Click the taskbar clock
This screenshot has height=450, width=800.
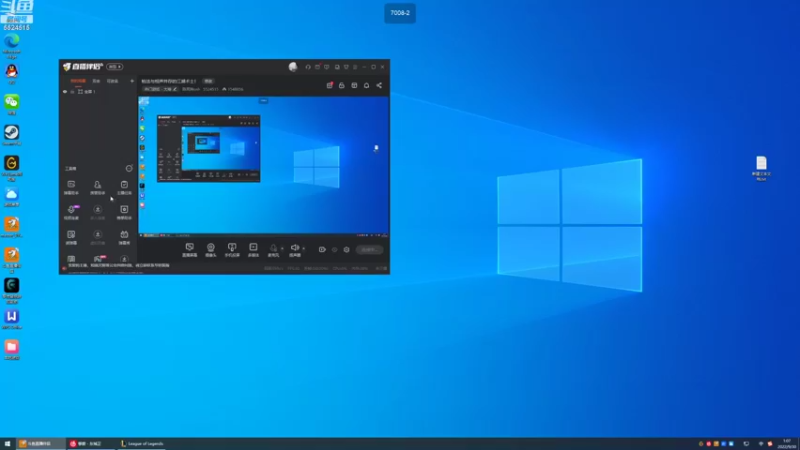787,444
